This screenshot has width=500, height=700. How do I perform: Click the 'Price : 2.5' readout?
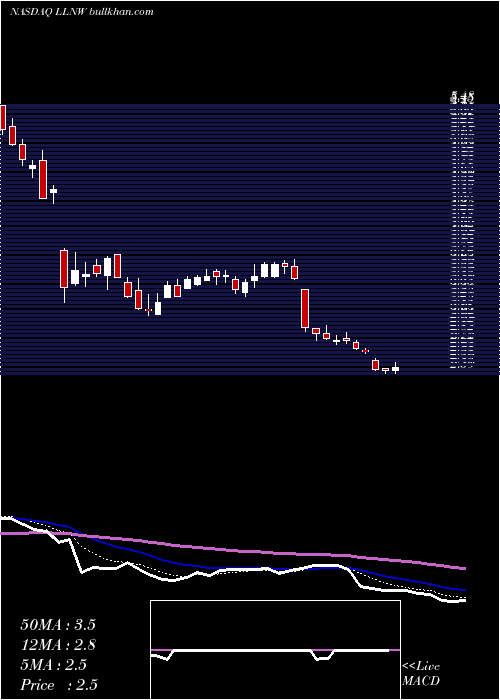click(x=59, y=685)
